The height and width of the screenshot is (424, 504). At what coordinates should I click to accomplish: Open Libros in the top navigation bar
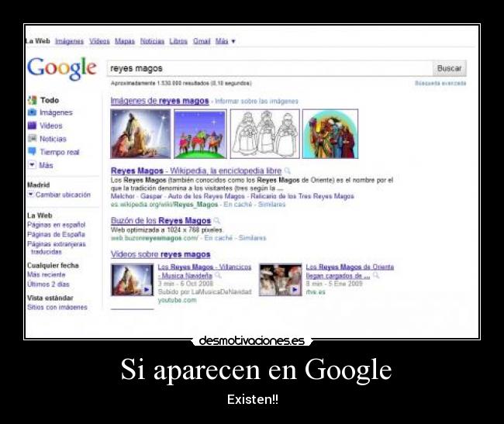pyautogui.click(x=178, y=41)
